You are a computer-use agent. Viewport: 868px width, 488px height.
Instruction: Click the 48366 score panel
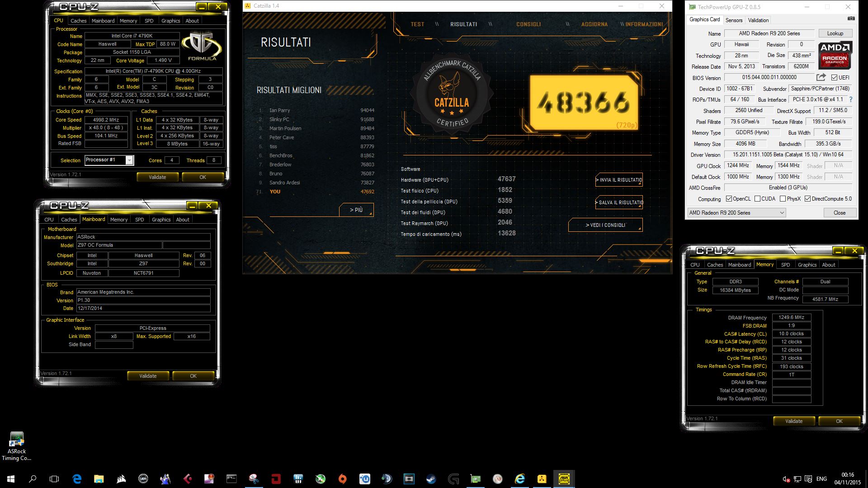pyautogui.click(x=584, y=103)
